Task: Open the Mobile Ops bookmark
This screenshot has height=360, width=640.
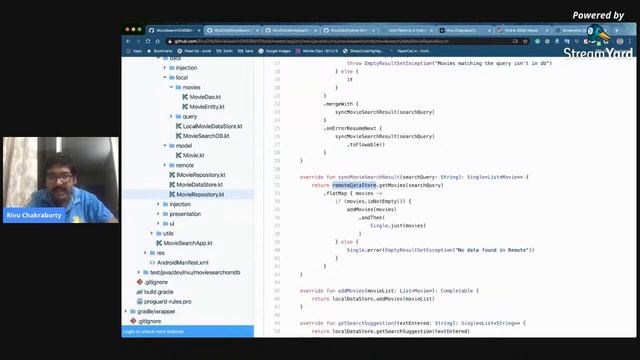Action: click(317, 51)
